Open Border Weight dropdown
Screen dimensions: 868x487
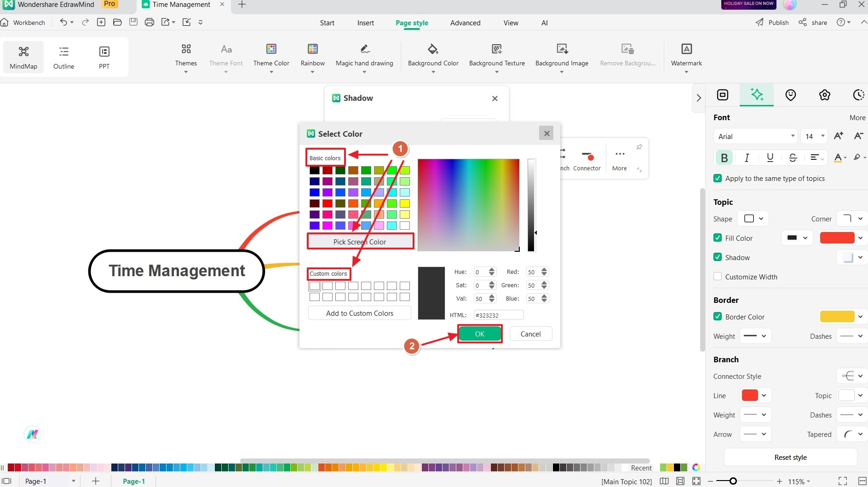point(755,336)
